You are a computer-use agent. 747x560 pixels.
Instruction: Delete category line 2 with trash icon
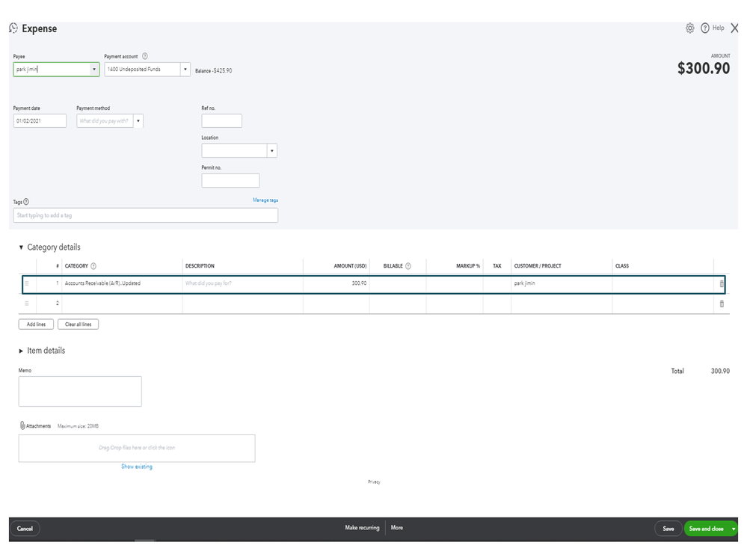[x=722, y=304]
